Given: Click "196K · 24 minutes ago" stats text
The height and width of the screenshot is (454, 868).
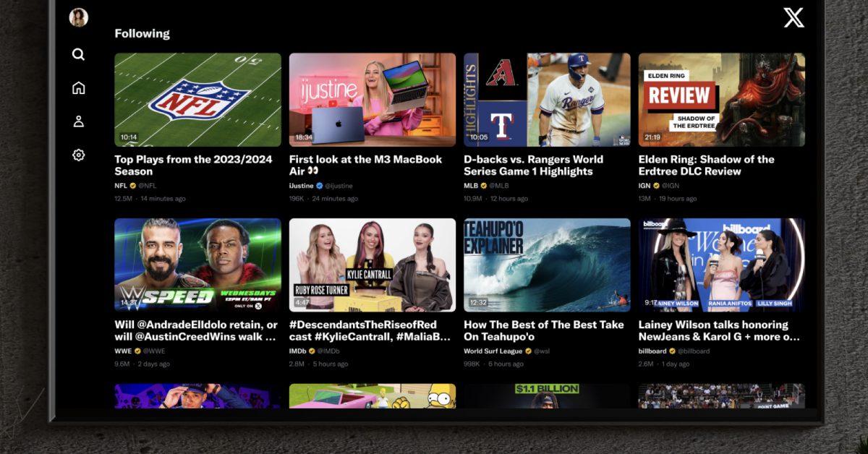Looking at the screenshot, I should (323, 199).
